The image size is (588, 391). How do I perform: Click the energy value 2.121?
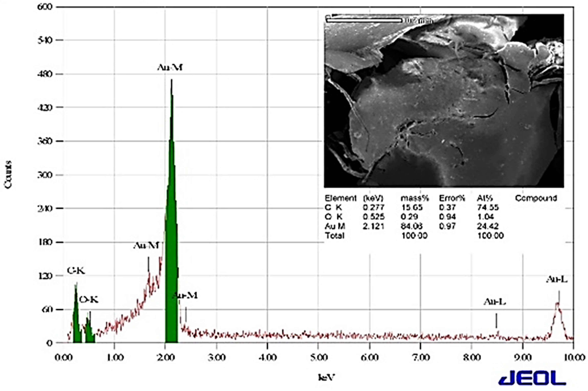tap(374, 226)
